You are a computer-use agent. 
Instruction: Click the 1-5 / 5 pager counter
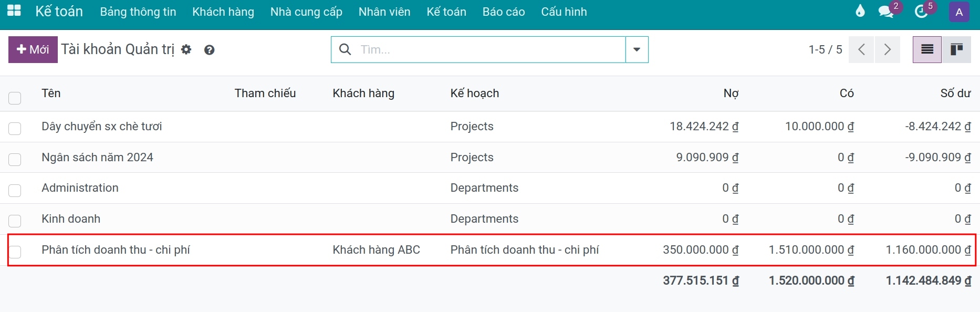(825, 49)
